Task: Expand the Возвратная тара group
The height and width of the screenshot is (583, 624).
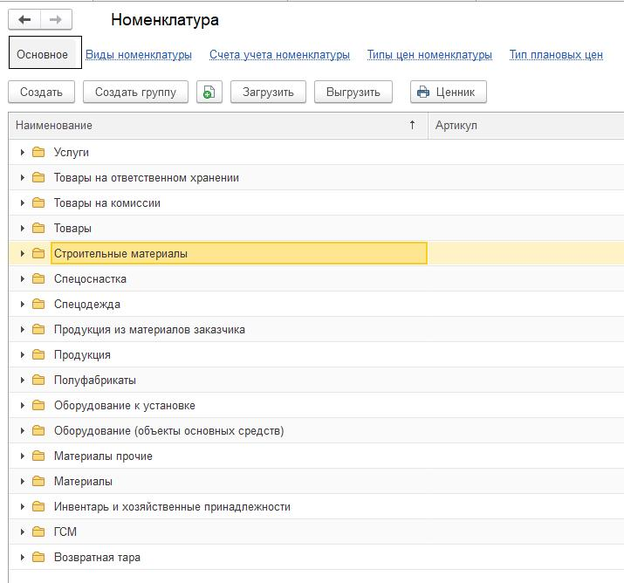Action: (x=22, y=557)
